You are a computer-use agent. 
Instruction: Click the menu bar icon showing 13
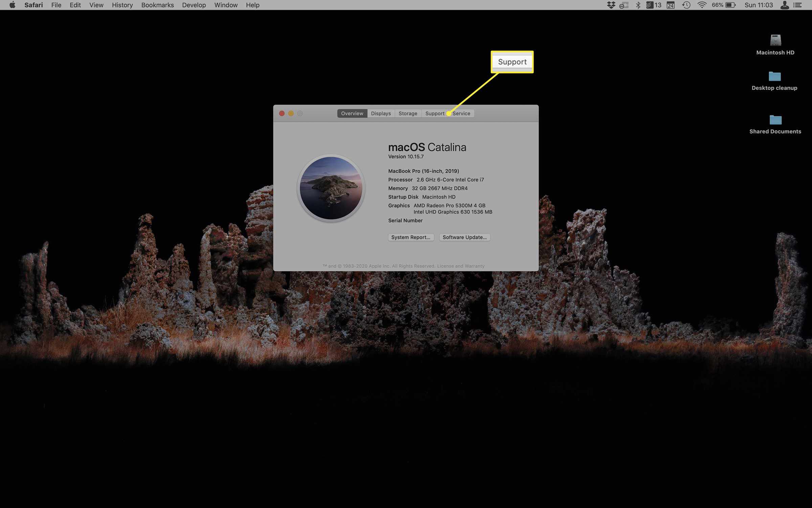coord(654,5)
